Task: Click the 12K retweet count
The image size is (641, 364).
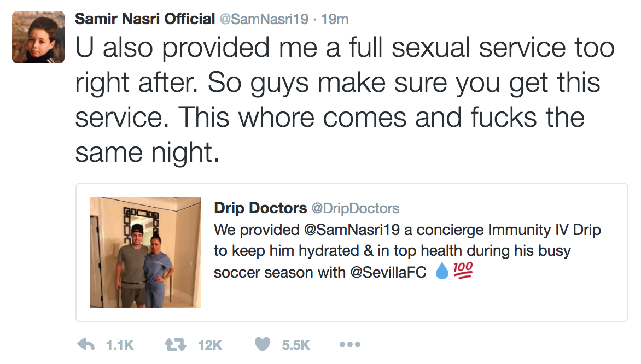Action: tap(209, 345)
